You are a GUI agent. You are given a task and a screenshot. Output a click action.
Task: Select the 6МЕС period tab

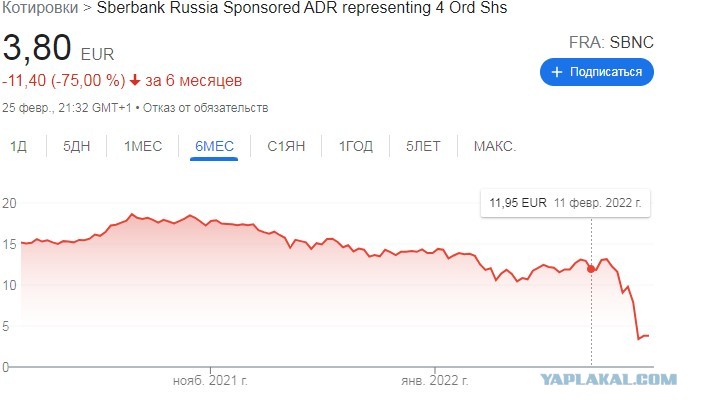point(214,146)
